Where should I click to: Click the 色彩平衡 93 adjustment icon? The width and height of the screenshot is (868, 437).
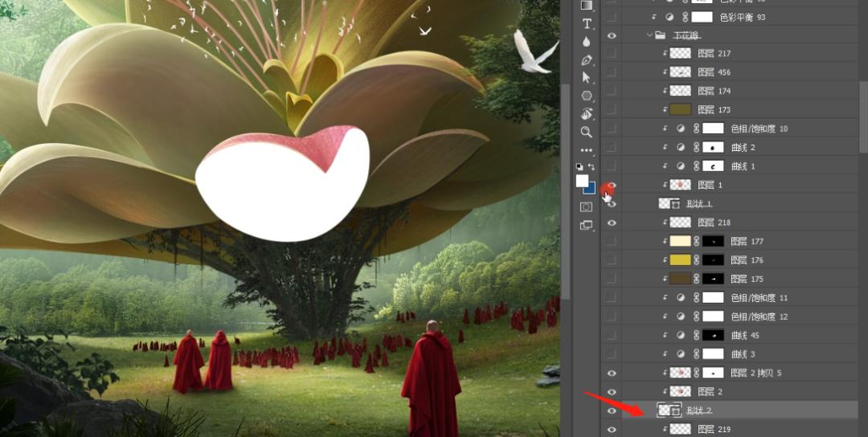tap(669, 17)
